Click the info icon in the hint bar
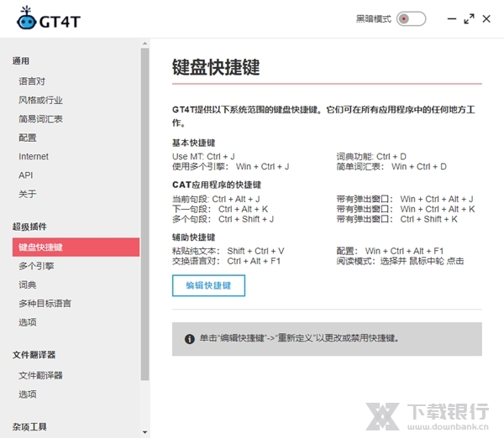Viewport: 504px width, 438px height. click(190, 339)
